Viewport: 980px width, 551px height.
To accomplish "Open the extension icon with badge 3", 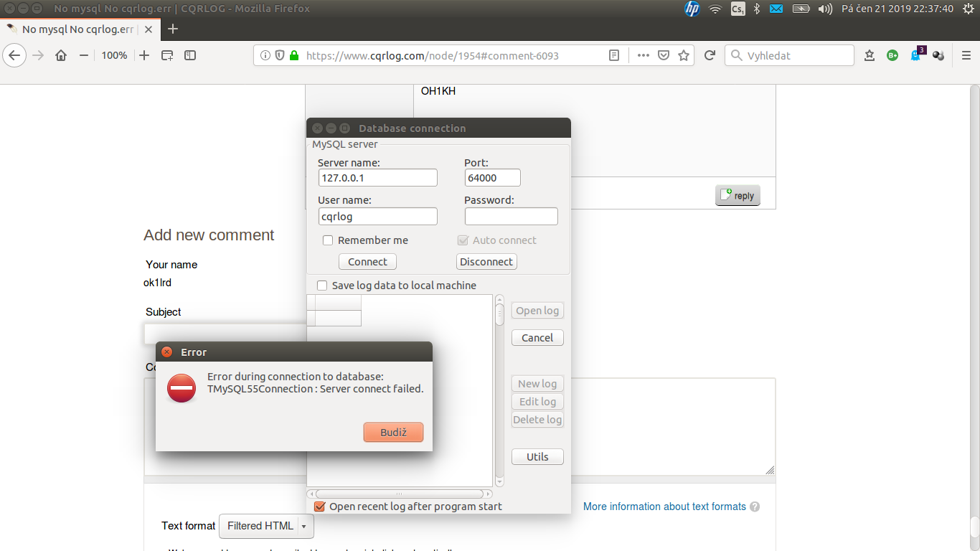I will point(917,54).
